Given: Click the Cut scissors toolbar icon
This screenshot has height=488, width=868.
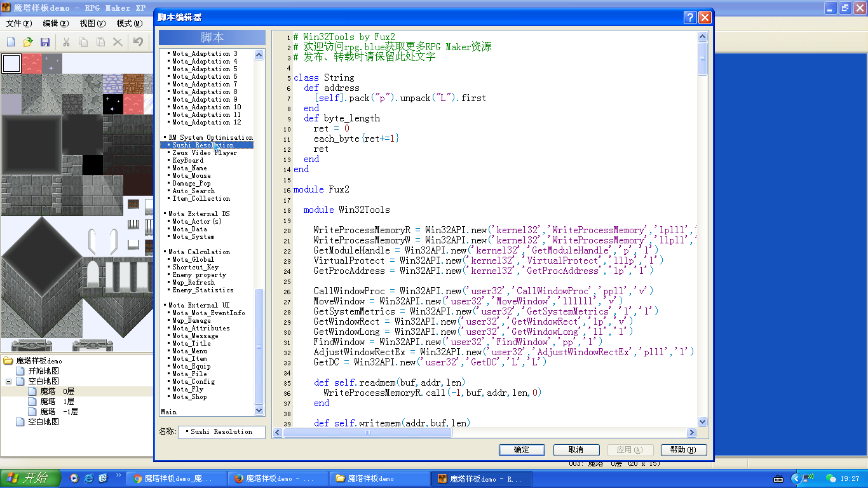Looking at the screenshot, I should click(x=65, y=42).
